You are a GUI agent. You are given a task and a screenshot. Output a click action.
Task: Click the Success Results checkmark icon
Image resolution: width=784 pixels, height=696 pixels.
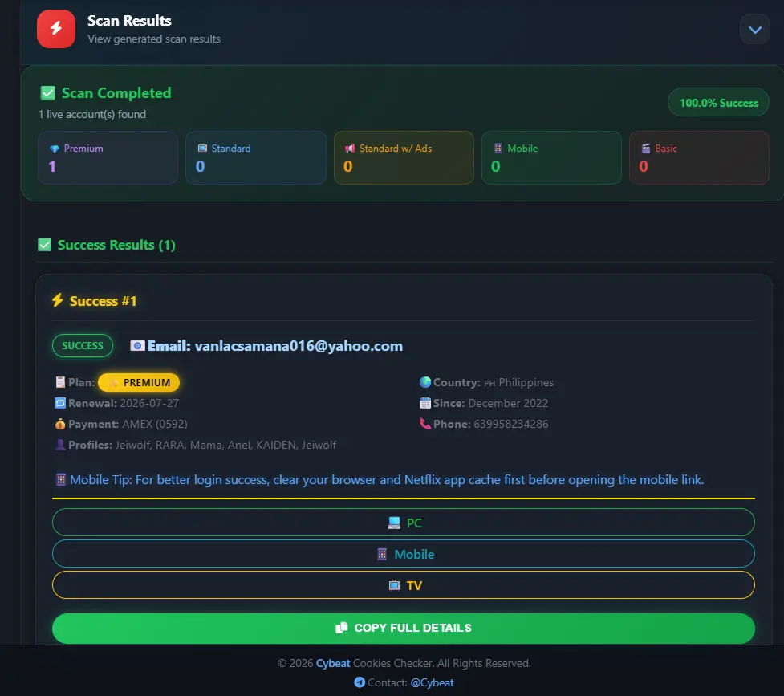coord(44,245)
